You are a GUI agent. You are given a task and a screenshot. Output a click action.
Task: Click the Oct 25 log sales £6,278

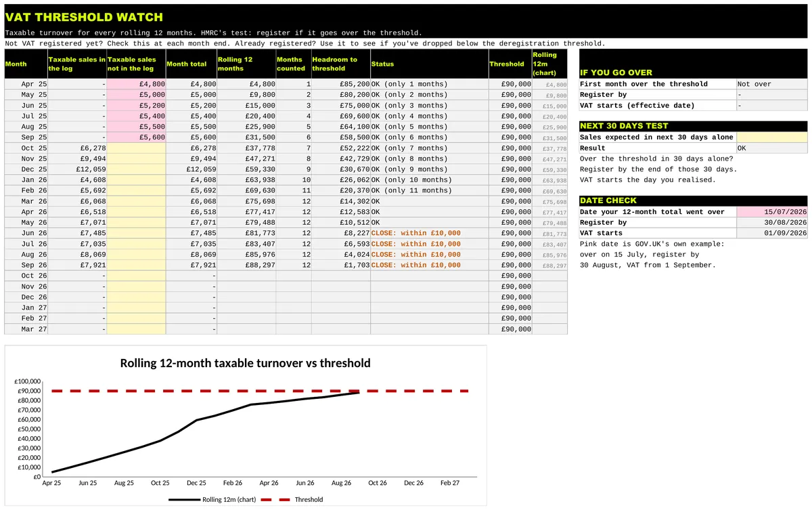[77, 148]
